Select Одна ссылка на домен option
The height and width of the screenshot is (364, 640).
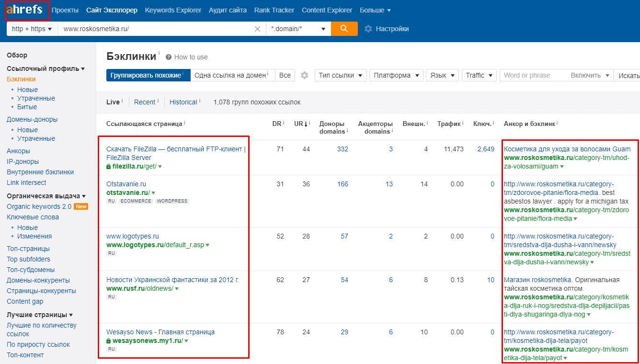(x=232, y=75)
